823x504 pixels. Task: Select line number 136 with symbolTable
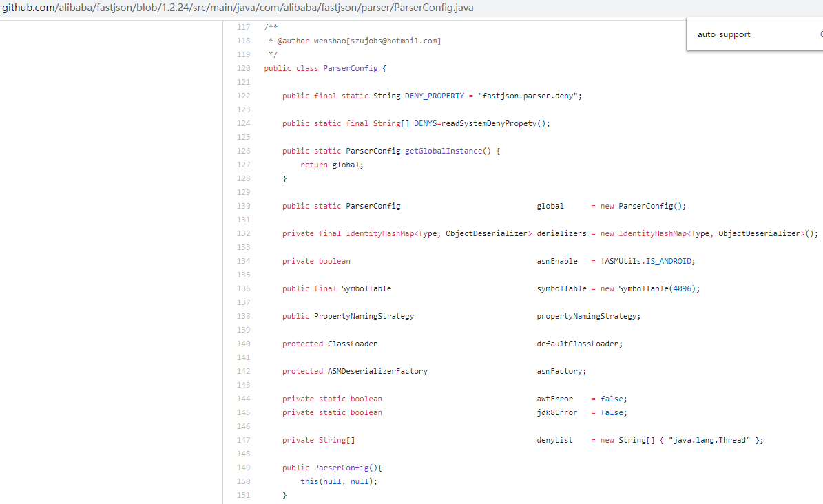tap(243, 288)
